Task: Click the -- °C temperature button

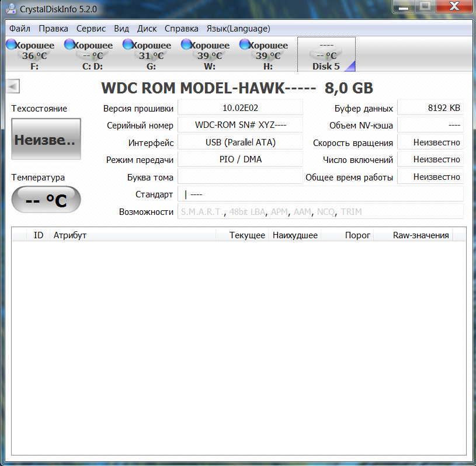Action: pyautogui.click(x=46, y=200)
